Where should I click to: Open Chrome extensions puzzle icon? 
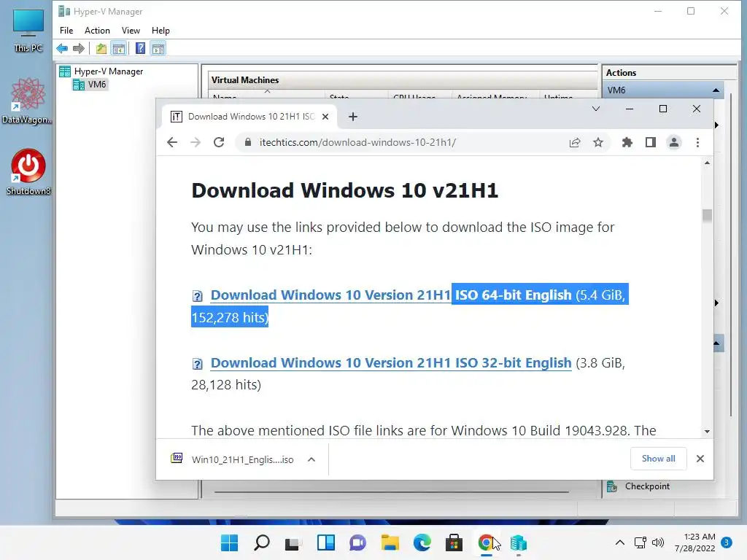click(627, 142)
